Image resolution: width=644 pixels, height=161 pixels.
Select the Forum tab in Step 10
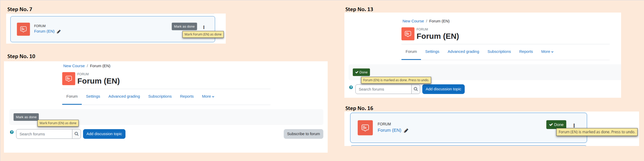pyautogui.click(x=72, y=97)
